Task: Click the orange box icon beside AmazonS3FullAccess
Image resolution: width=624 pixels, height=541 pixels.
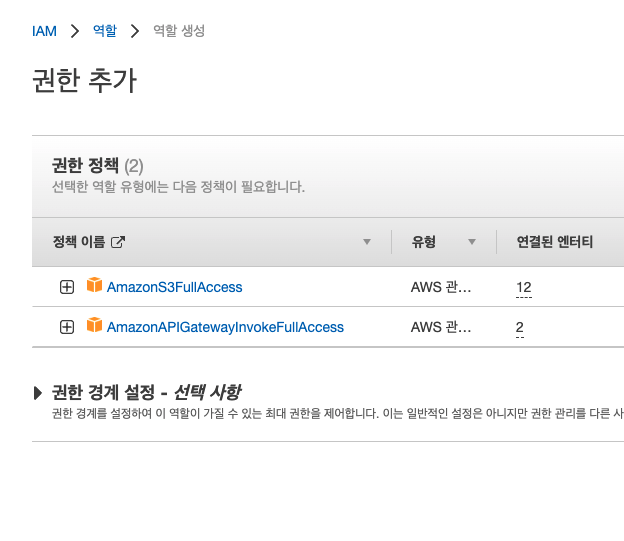Action: pyautogui.click(x=94, y=285)
